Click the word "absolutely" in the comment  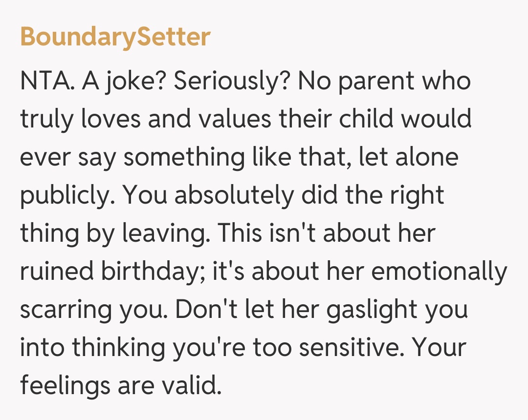[234, 195]
